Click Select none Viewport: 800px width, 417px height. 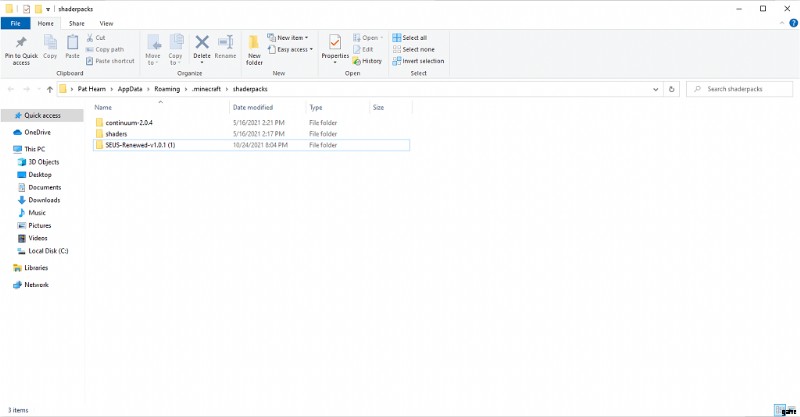[414, 50]
